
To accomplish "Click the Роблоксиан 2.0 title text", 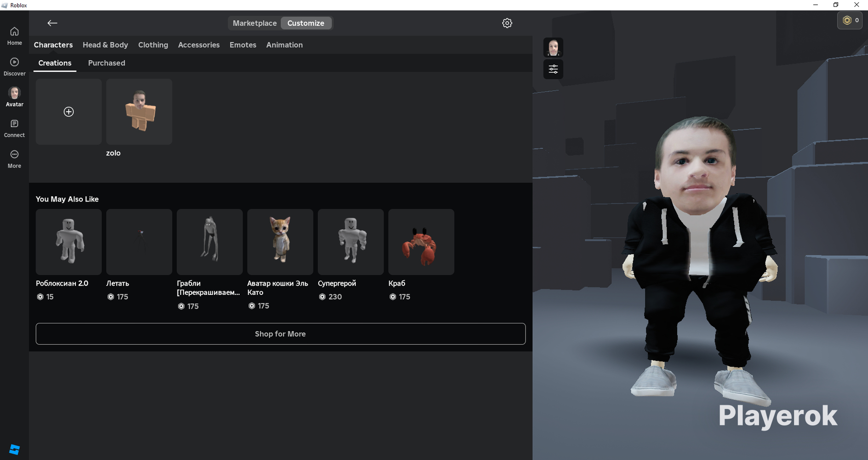I will (x=62, y=283).
